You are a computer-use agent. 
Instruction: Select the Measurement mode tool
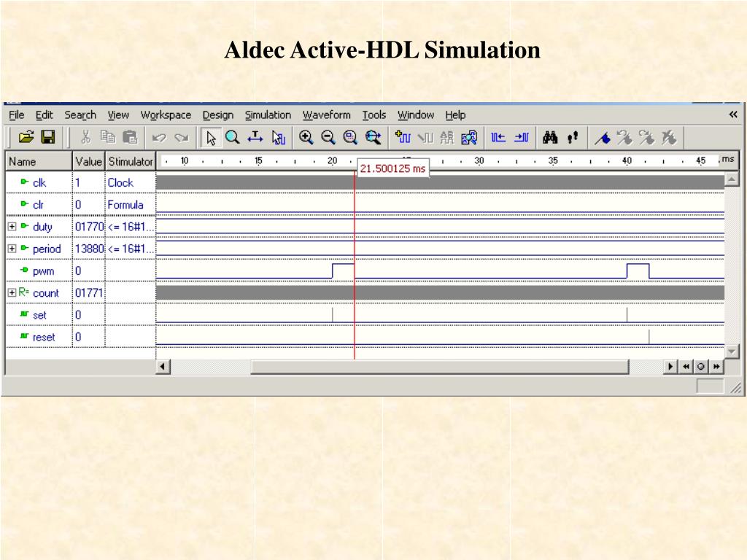coord(255,138)
